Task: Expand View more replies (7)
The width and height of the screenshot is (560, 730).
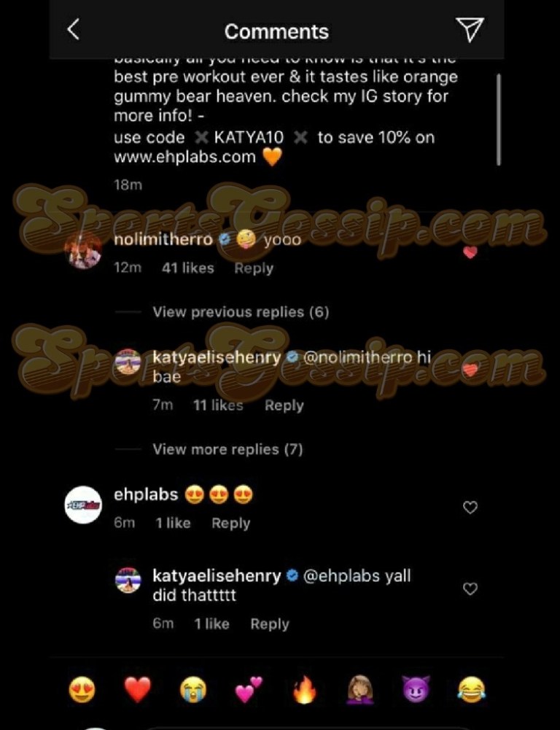Action: (227, 449)
